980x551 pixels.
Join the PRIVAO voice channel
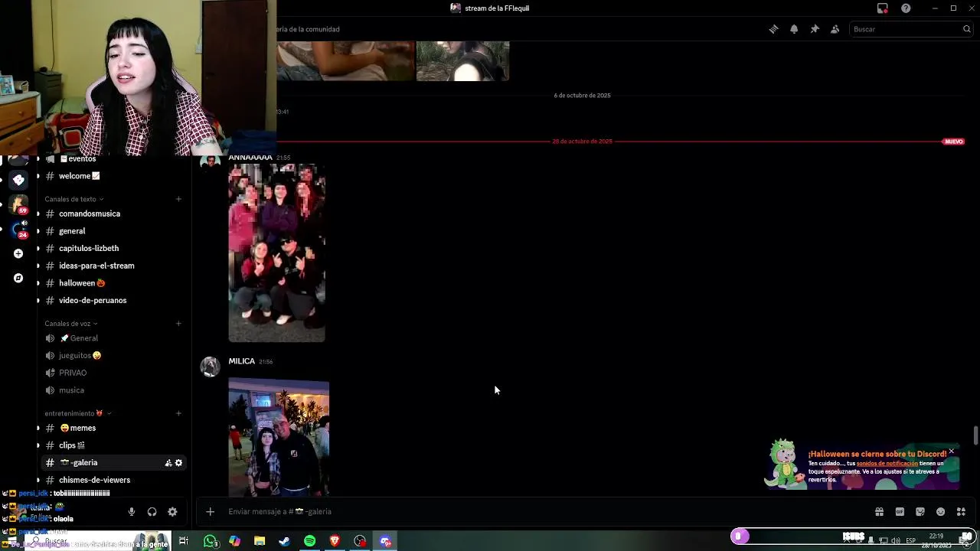(x=113, y=373)
